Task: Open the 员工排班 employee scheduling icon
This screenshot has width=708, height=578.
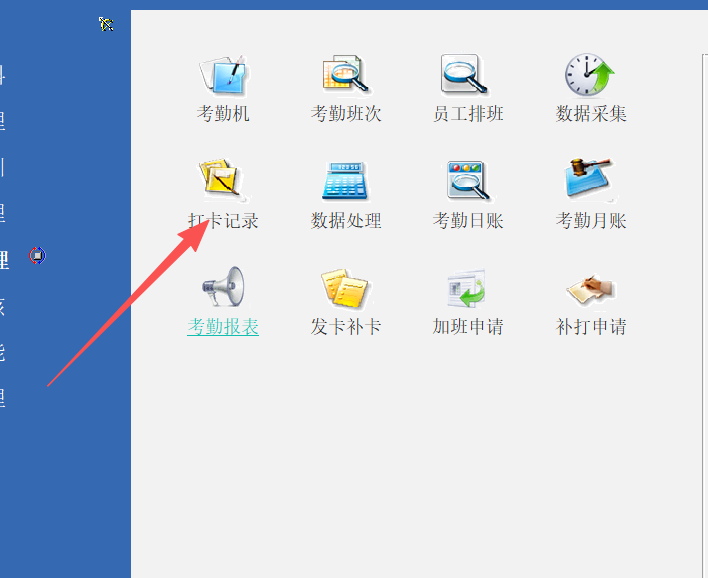Action: 465,75
